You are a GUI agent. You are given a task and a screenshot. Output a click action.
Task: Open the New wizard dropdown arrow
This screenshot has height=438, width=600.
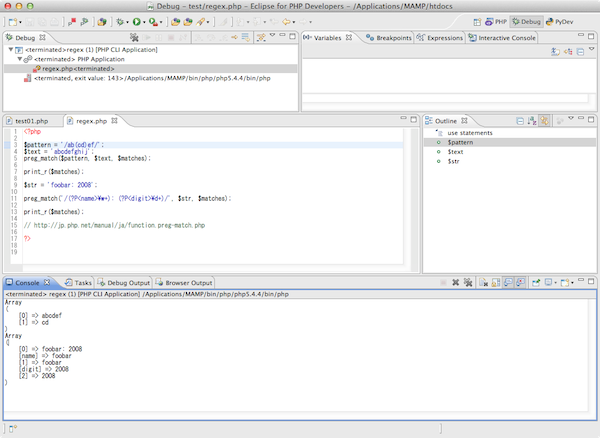click(20, 23)
